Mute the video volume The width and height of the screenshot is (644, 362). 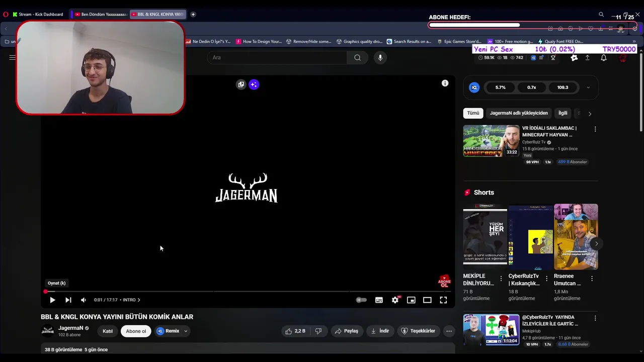84,300
